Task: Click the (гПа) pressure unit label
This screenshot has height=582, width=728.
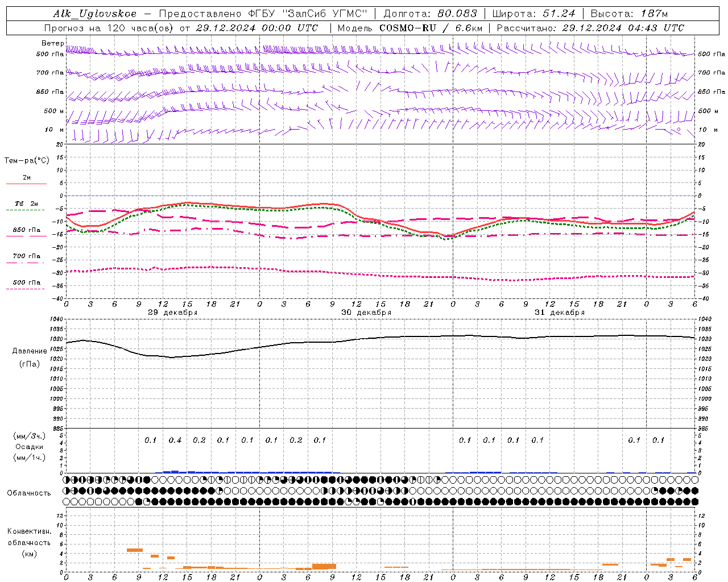Action: point(29,364)
